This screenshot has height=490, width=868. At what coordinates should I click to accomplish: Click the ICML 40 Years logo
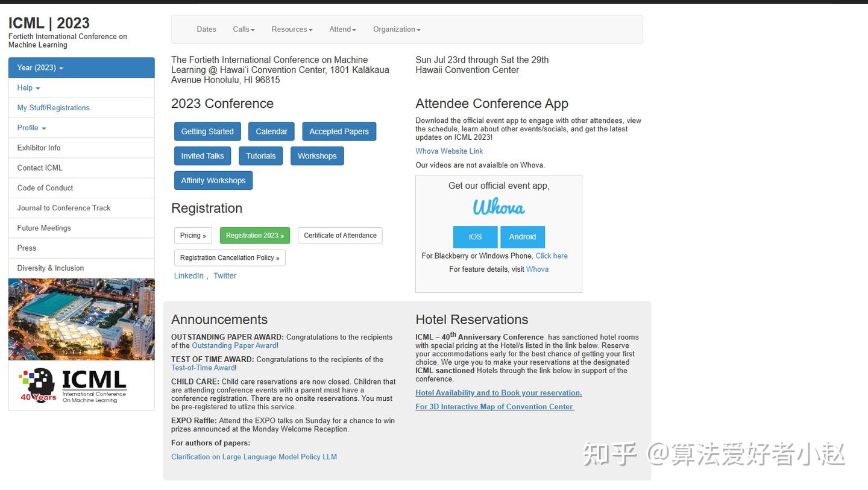[x=73, y=385]
